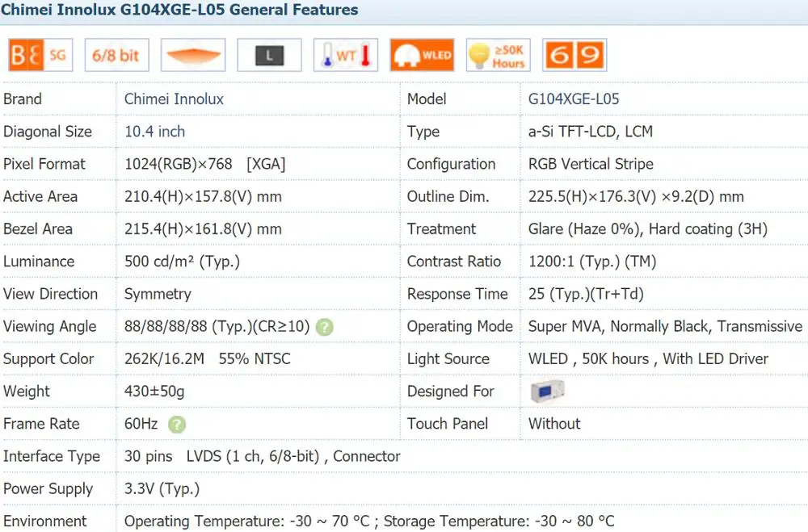This screenshot has height=532, width=808.
Task: Open help icon next to 60Hz
Action: (177, 425)
